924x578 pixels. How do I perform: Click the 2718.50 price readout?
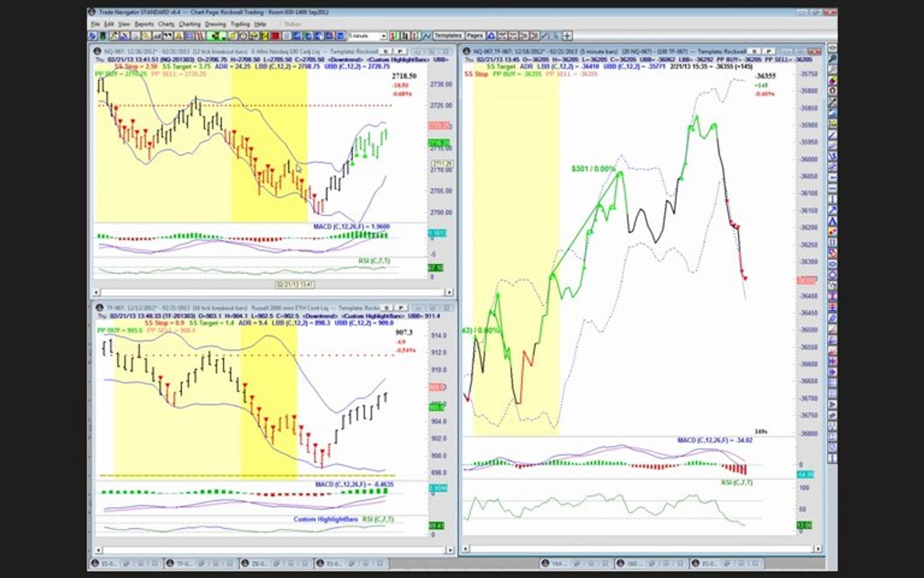(x=403, y=76)
